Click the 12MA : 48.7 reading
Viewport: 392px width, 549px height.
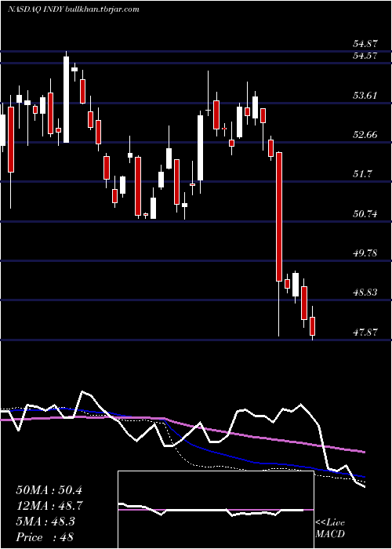49,506
